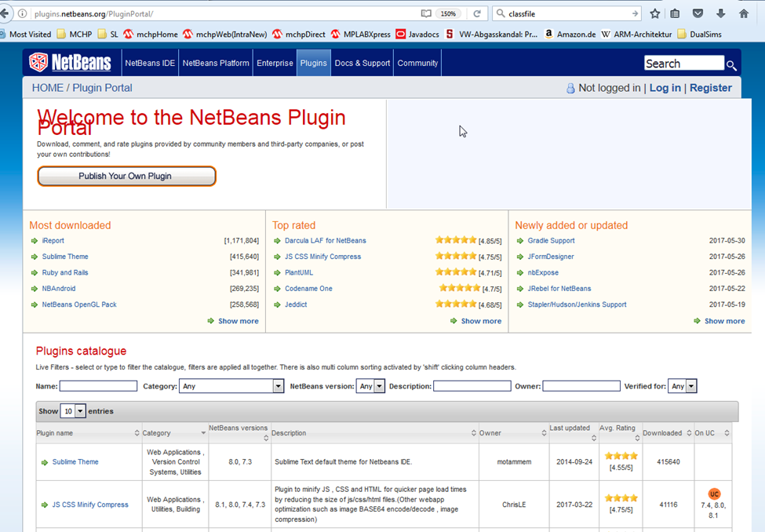Toggle reader view icon in address bar

pyautogui.click(x=426, y=13)
